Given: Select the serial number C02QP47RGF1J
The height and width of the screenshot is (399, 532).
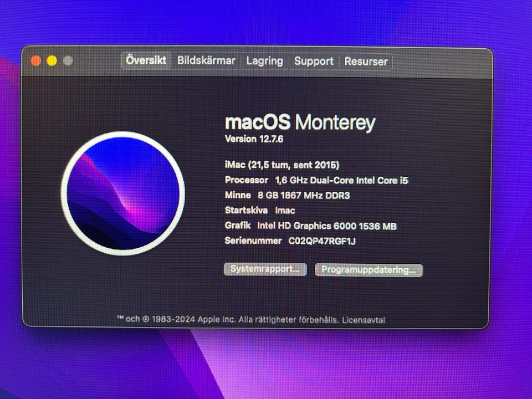Looking at the screenshot, I should coord(322,241).
